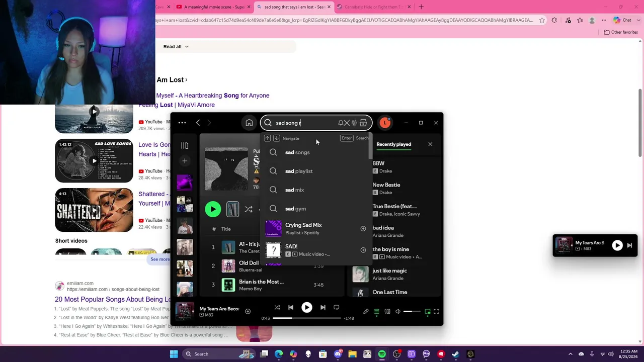Play the current Spotify playlist
Viewport: 644px width, 362px height.
(x=213, y=209)
